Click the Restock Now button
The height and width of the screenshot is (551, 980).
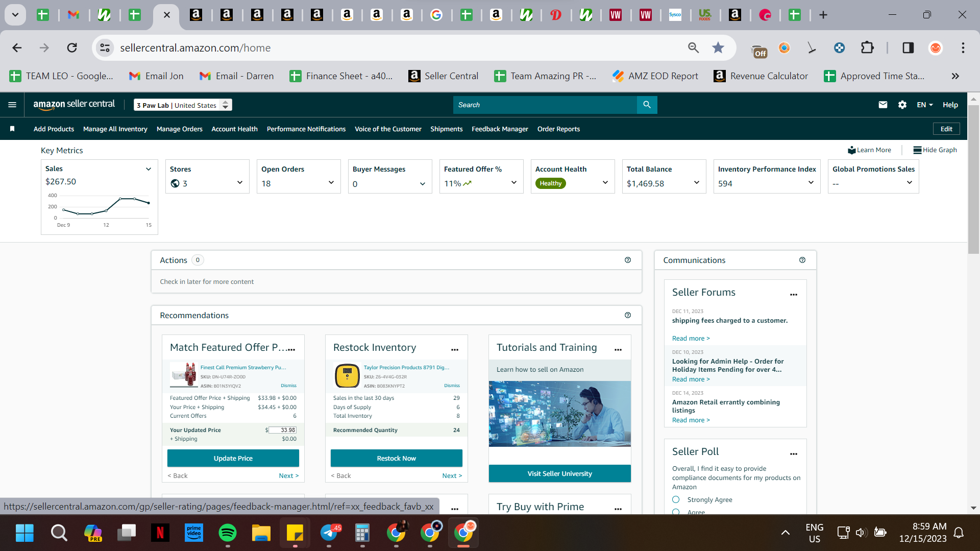coord(397,458)
